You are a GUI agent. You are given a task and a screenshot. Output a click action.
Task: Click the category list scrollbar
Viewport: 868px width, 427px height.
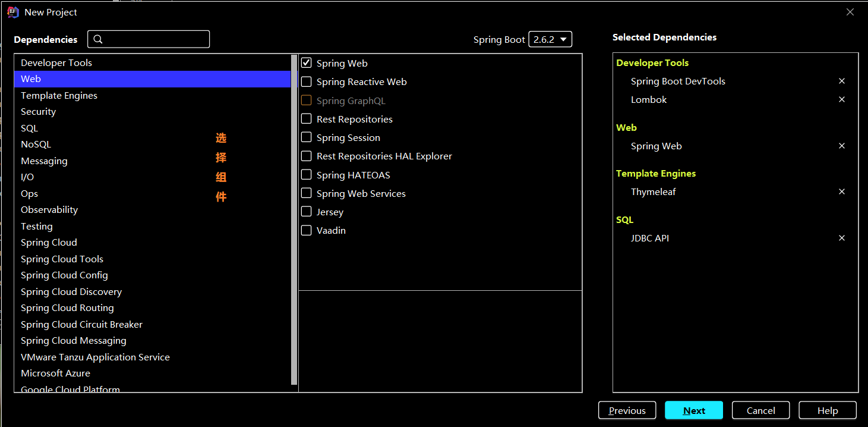(x=294, y=220)
